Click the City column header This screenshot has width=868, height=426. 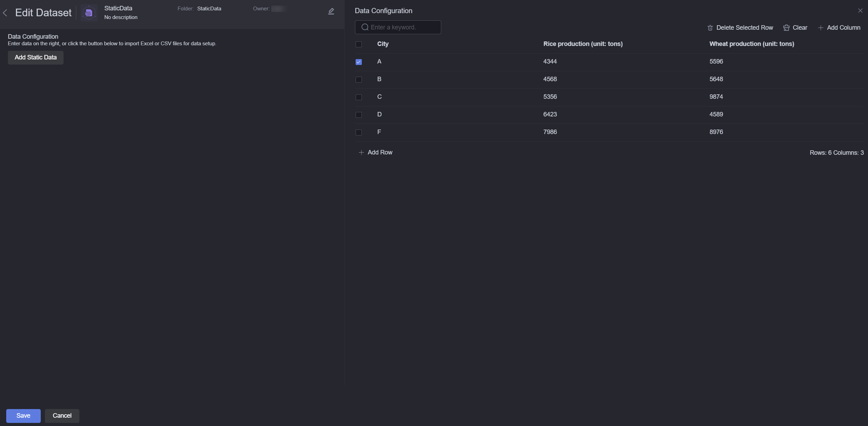pos(383,44)
